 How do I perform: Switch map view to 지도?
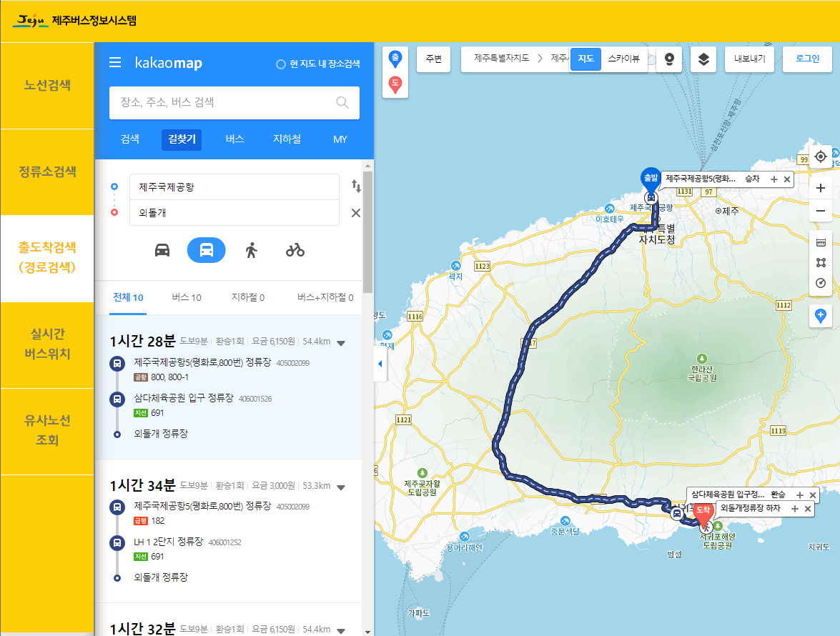pos(585,59)
